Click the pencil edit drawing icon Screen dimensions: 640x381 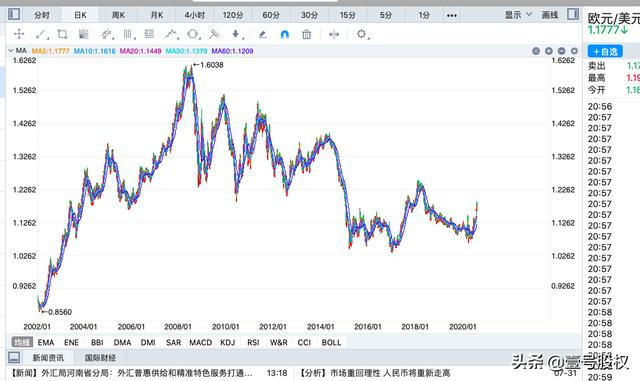[263, 34]
